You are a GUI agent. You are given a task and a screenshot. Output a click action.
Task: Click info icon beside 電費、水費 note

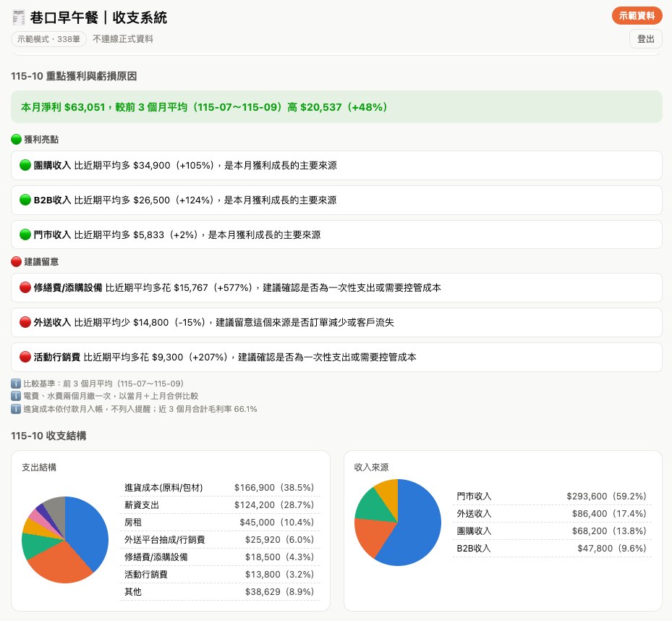tap(16, 396)
